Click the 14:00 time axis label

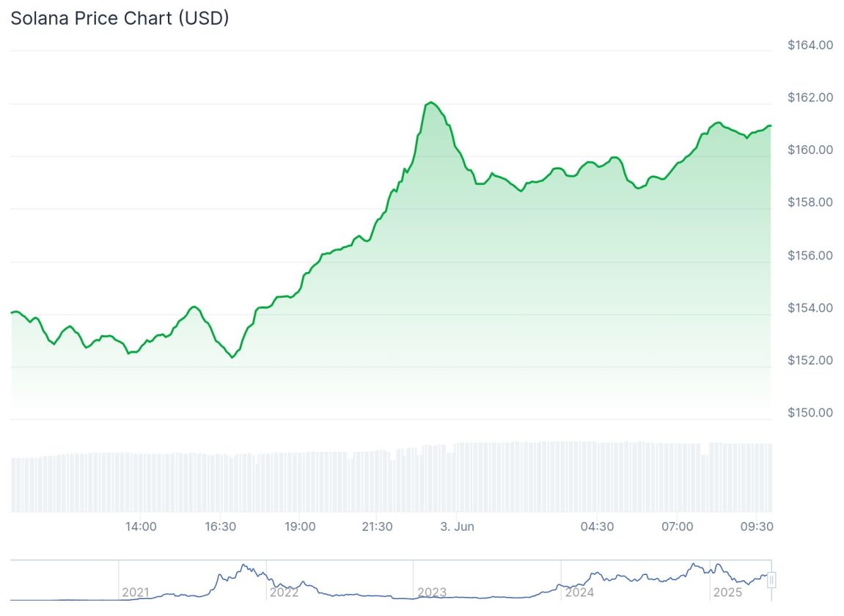pyautogui.click(x=140, y=527)
